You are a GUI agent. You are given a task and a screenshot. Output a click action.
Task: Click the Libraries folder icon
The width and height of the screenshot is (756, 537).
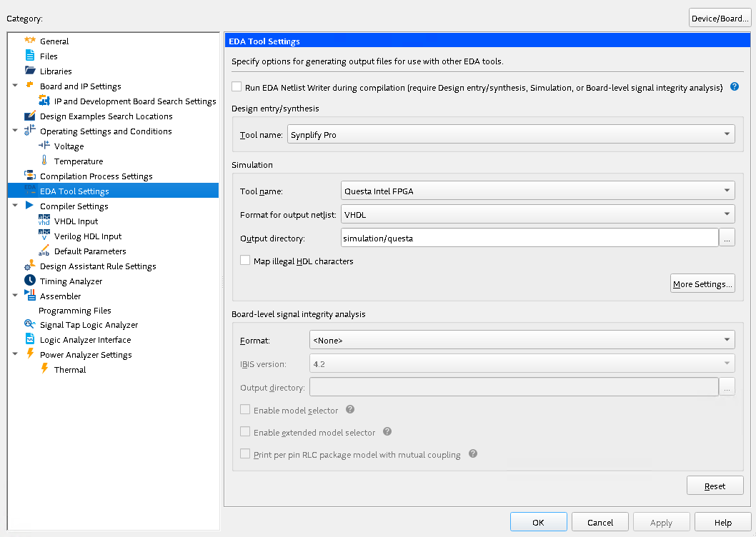[30, 71]
